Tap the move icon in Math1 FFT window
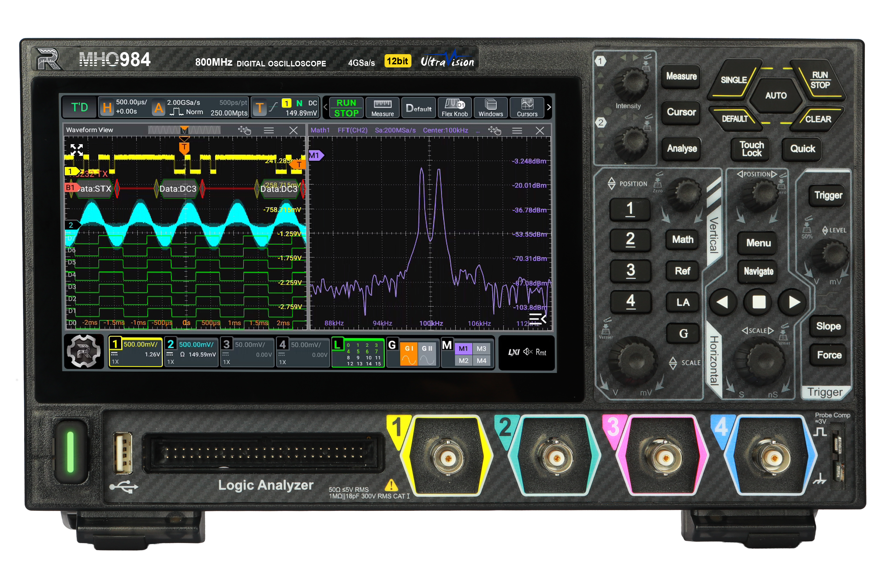Viewport: 882px width, 588px height. [495, 130]
